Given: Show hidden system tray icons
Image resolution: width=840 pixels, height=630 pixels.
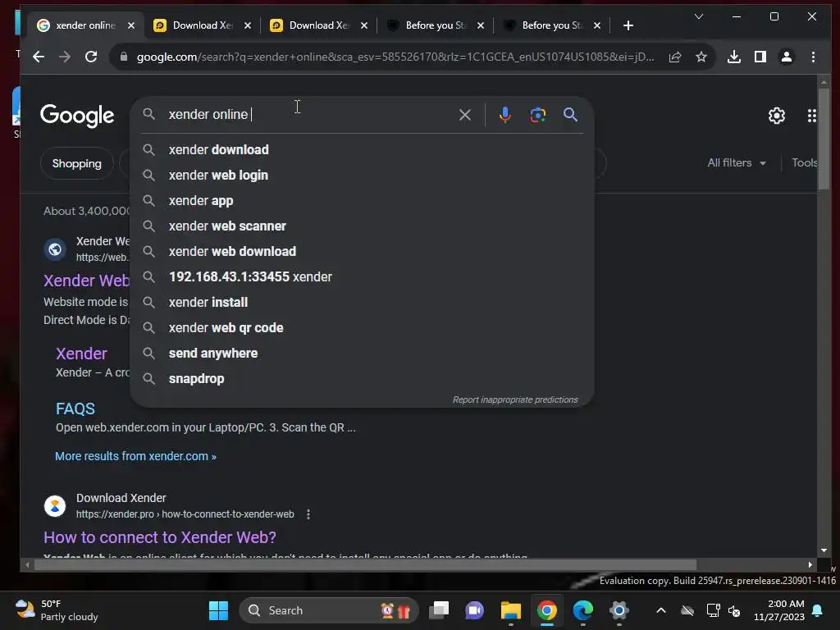Looking at the screenshot, I should tap(661, 610).
